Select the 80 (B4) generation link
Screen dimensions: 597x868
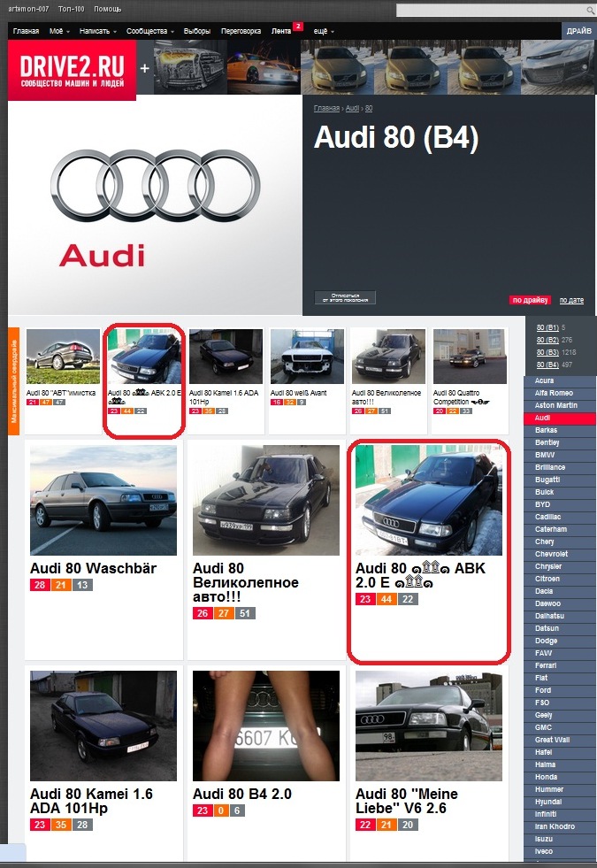(547, 365)
